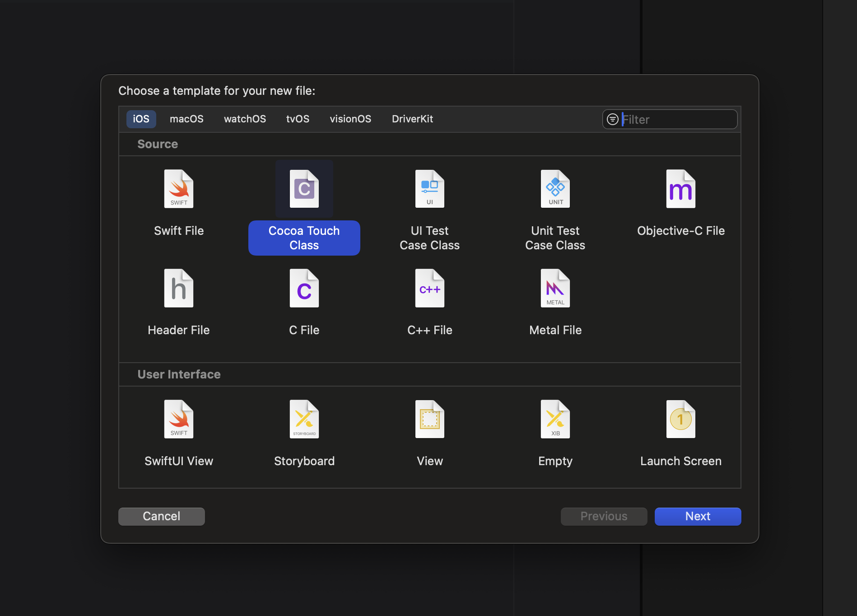Select the C File template icon

coord(304,288)
